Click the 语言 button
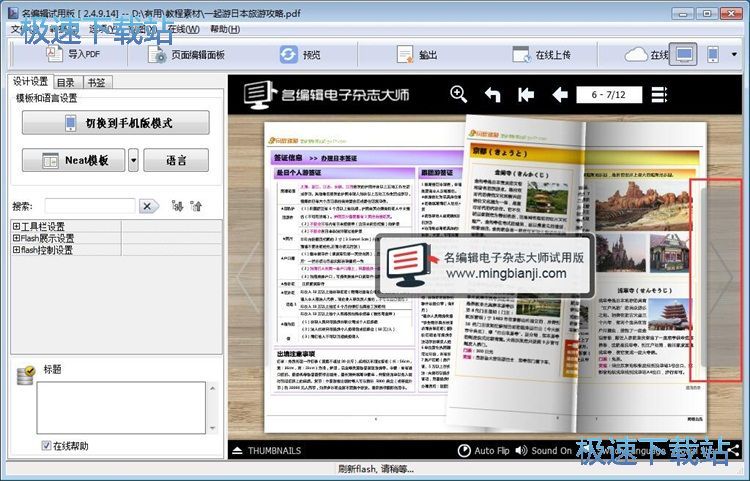The width and height of the screenshot is (750, 481). coord(175,160)
